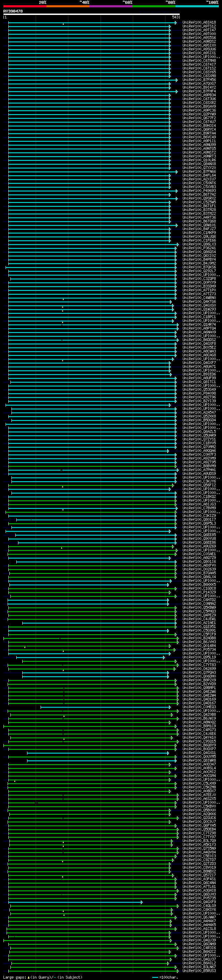Select hit label UniRef100_Q1HR74
Viewport: 222px width, 980px height.
click(199, 324)
